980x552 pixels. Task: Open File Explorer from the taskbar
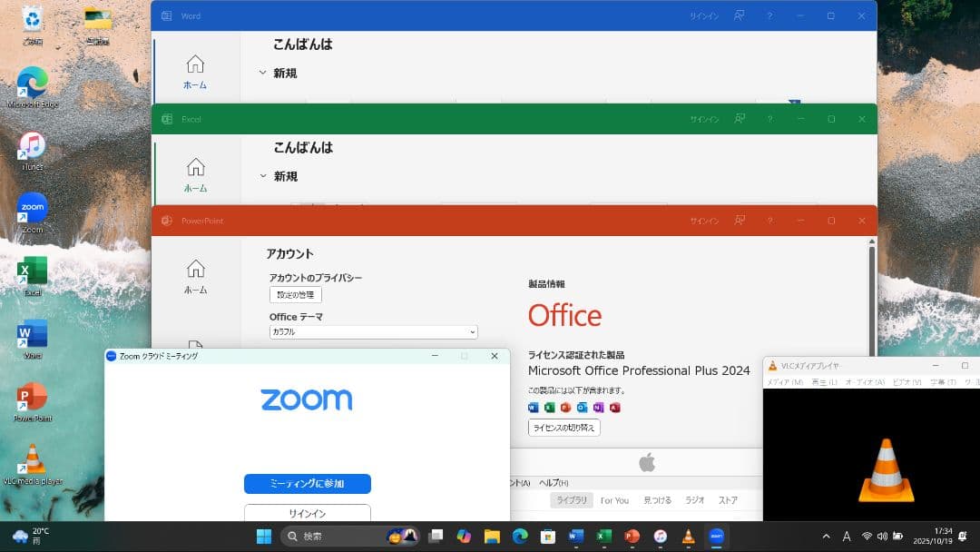(492, 536)
